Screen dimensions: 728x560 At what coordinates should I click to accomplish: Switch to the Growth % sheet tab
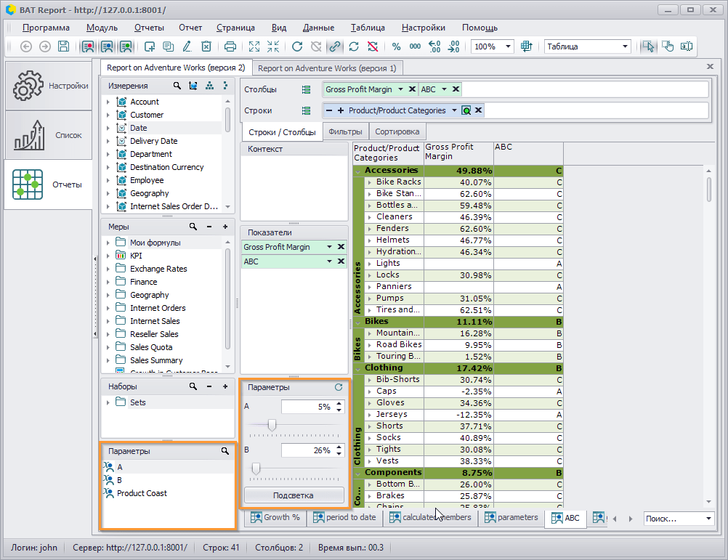[275, 517]
